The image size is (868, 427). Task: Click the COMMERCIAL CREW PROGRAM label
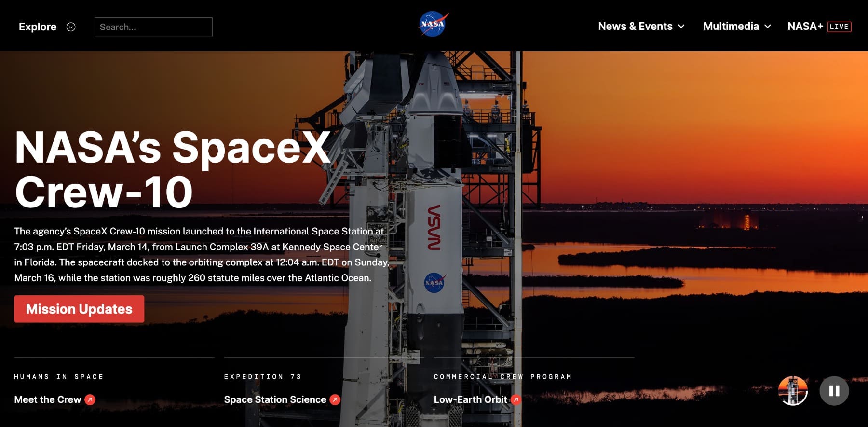click(x=502, y=377)
